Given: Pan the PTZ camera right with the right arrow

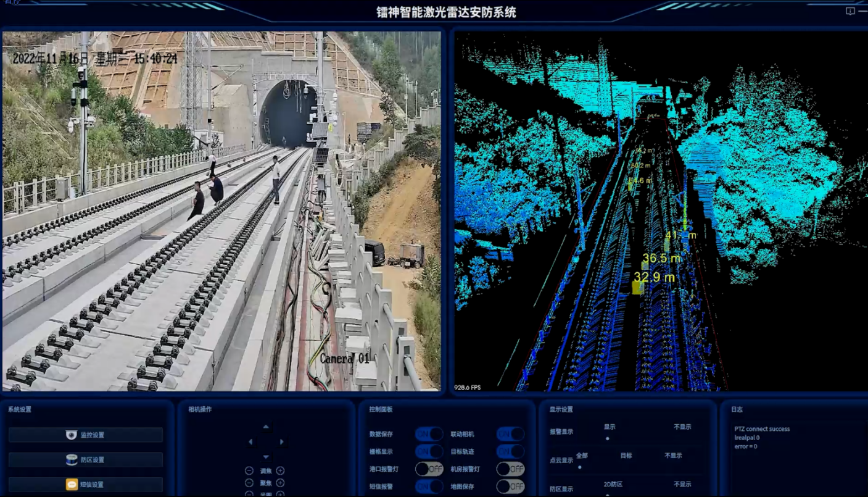Looking at the screenshot, I should coord(282,442).
